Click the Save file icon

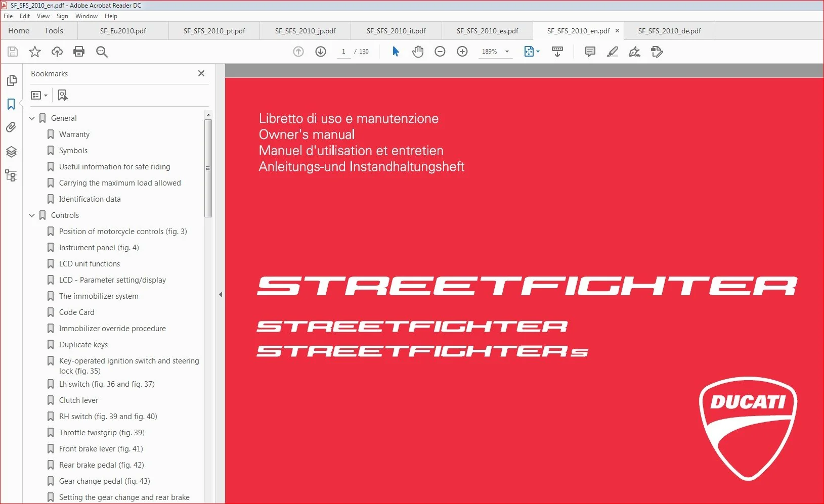tap(13, 52)
